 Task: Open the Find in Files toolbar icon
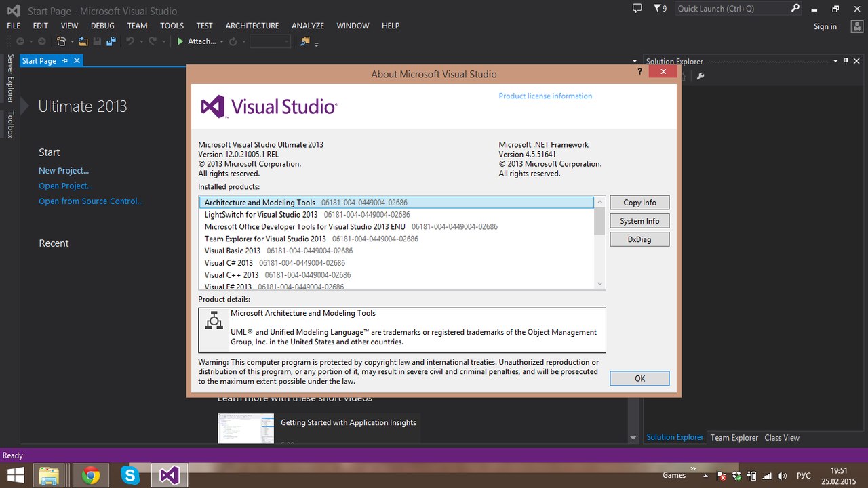pyautogui.click(x=305, y=41)
